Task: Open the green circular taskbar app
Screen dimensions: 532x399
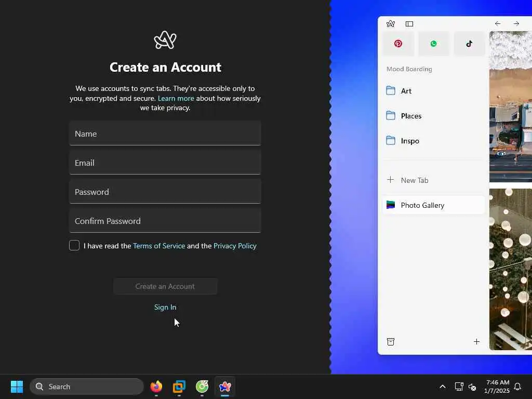Action: pyautogui.click(x=202, y=387)
